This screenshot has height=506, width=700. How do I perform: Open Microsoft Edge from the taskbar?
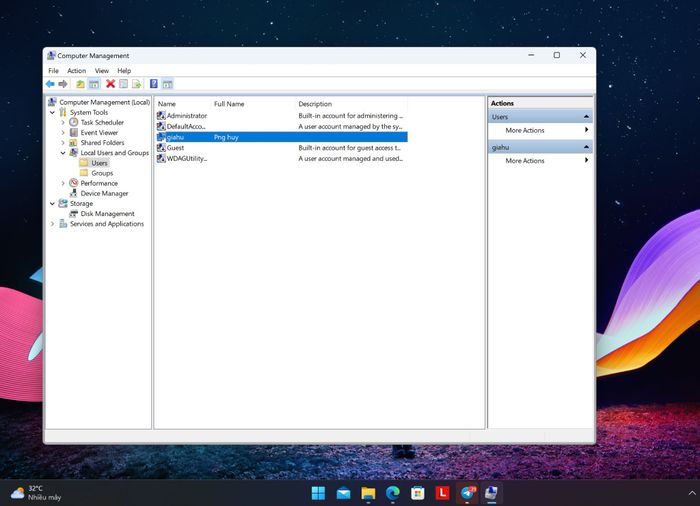393,493
